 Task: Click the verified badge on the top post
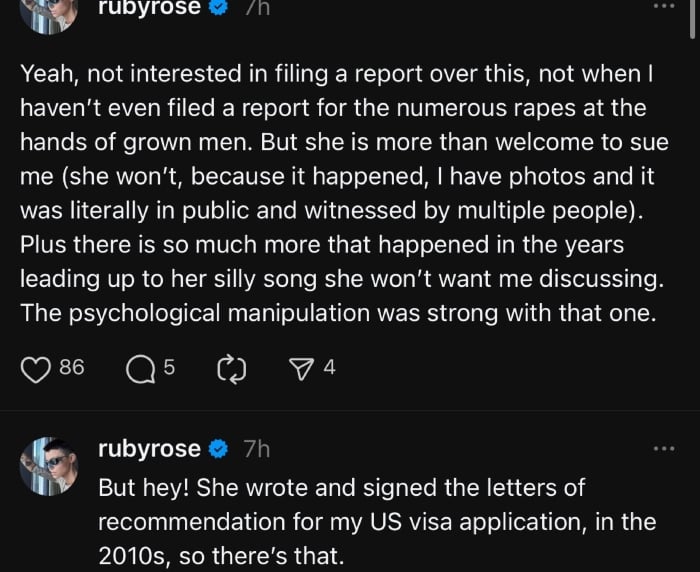pyautogui.click(x=219, y=8)
